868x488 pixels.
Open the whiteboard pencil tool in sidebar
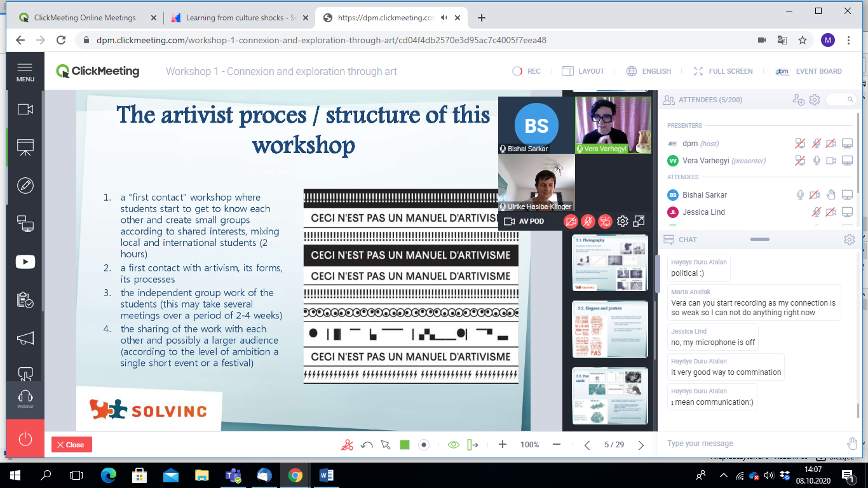(x=25, y=186)
